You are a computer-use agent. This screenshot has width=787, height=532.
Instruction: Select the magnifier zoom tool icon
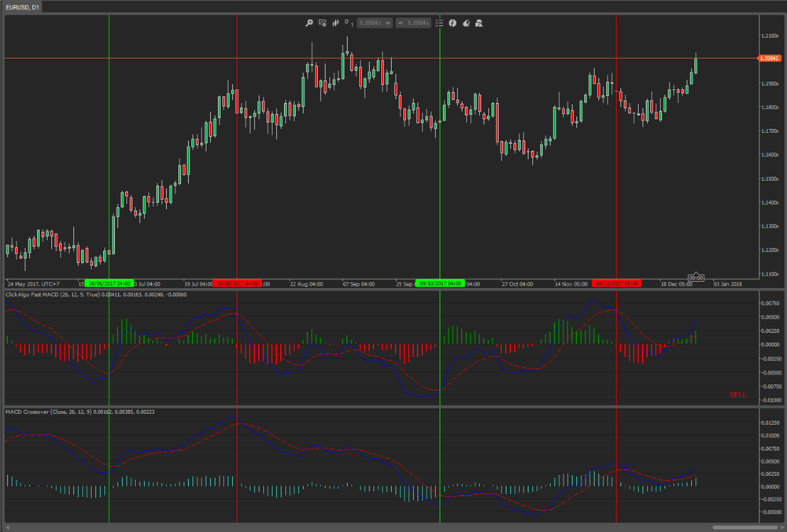coord(309,23)
